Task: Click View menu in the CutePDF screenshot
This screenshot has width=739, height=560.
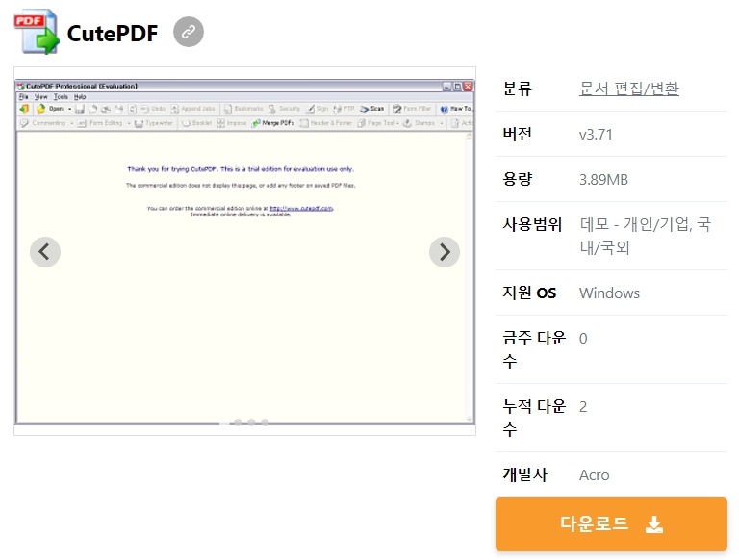Action: click(x=41, y=96)
